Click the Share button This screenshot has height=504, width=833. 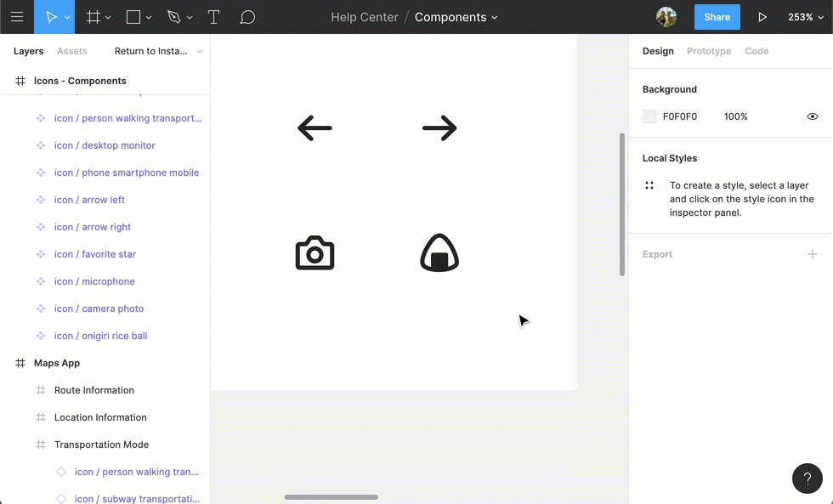(717, 17)
